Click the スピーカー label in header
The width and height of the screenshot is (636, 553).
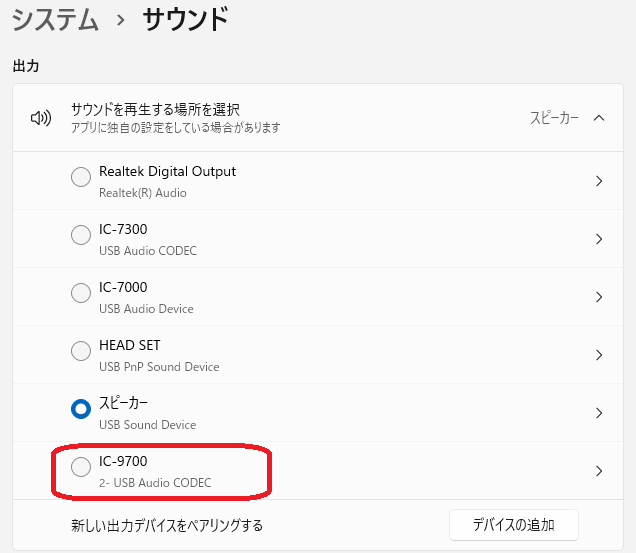(x=554, y=118)
